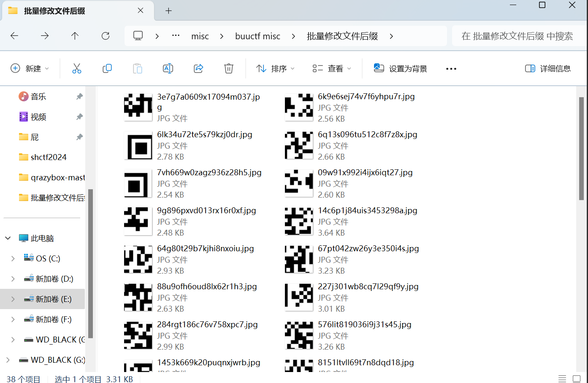Open the toolbar See more menu
The width and height of the screenshot is (588, 383).
[x=451, y=68]
